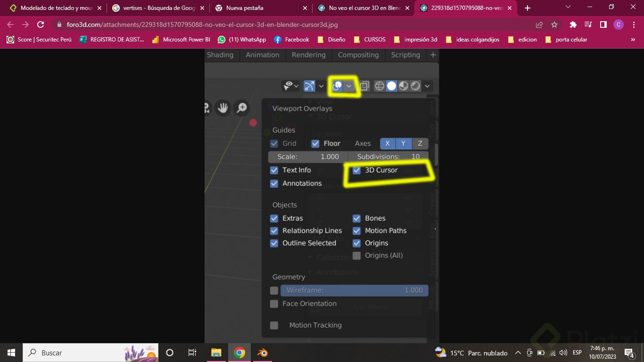Viewport: 644px width, 362px height.
Task: Open the Blender app in the taskbar
Action: pyautogui.click(x=262, y=353)
